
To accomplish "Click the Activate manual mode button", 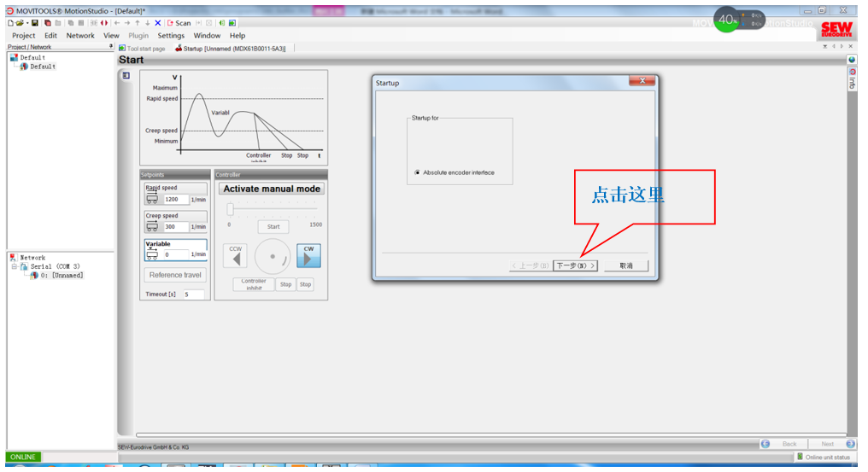I will tap(271, 189).
